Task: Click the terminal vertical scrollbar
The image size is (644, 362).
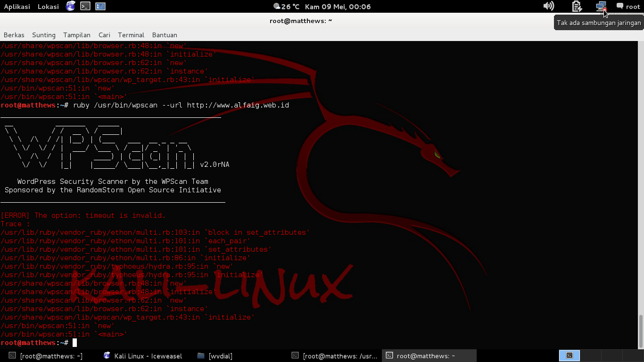Action: click(x=640, y=330)
